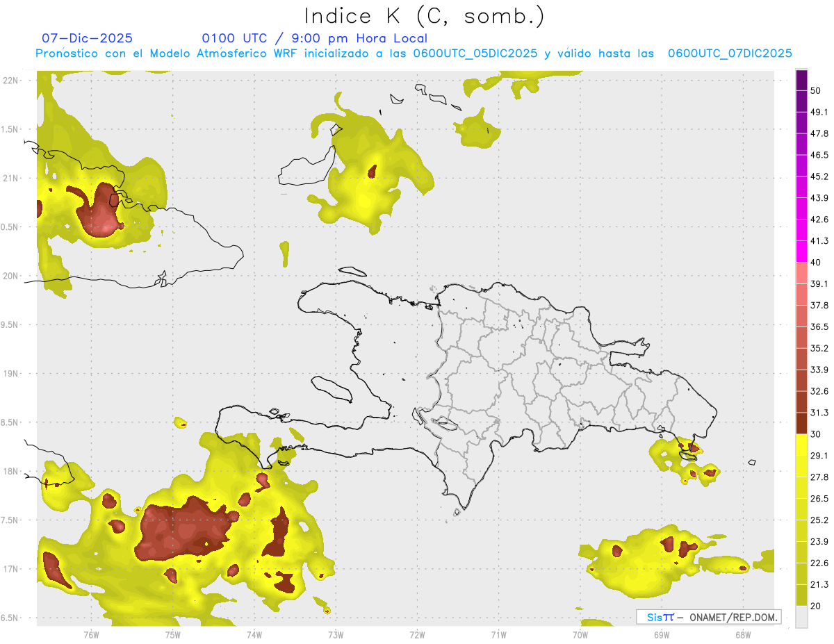Screen dimensions: 834x644
Task: Click the 69W longitude axis label
Action: (661, 634)
